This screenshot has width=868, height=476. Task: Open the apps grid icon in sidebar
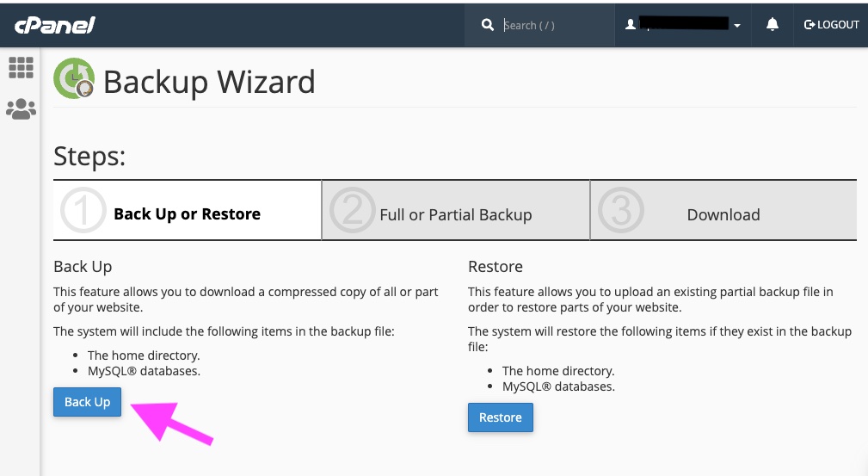point(21,67)
